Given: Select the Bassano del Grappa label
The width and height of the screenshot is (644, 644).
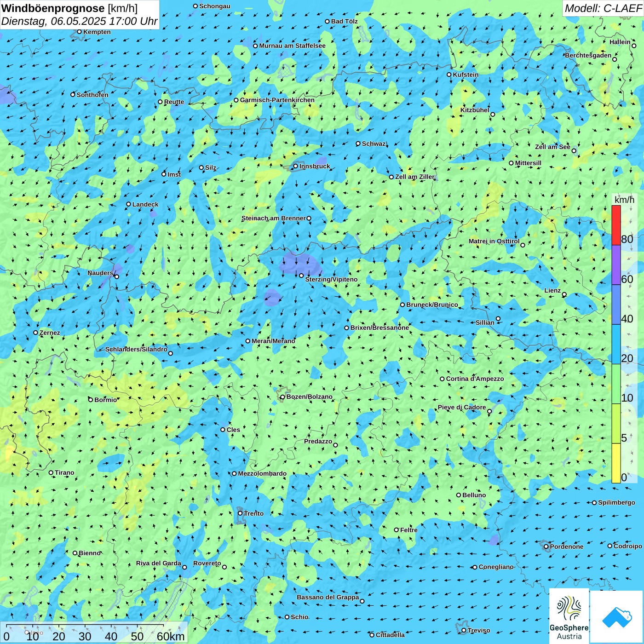Looking at the screenshot, I should 328,597.
